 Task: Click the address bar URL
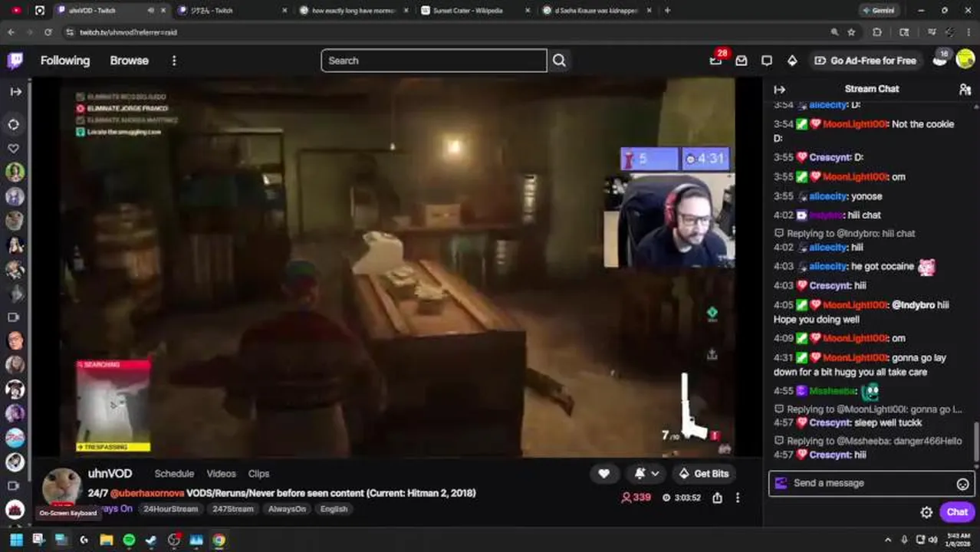(x=128, y=32)
